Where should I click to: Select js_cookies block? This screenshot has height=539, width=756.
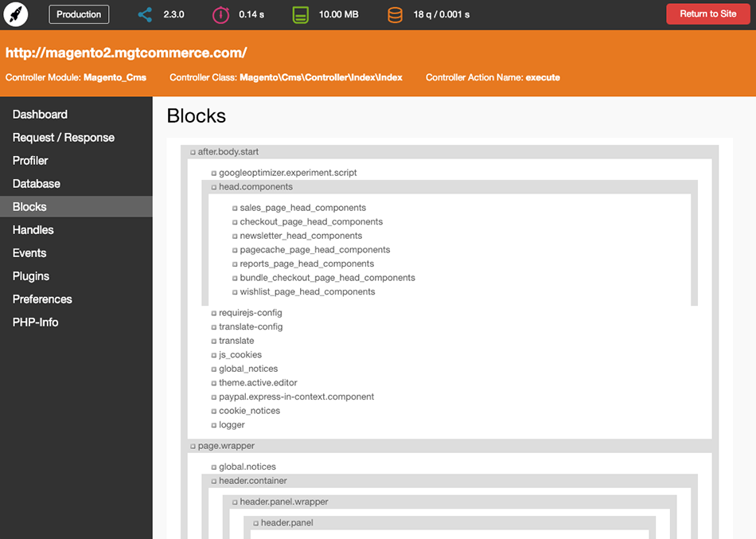tap(240, 354)
